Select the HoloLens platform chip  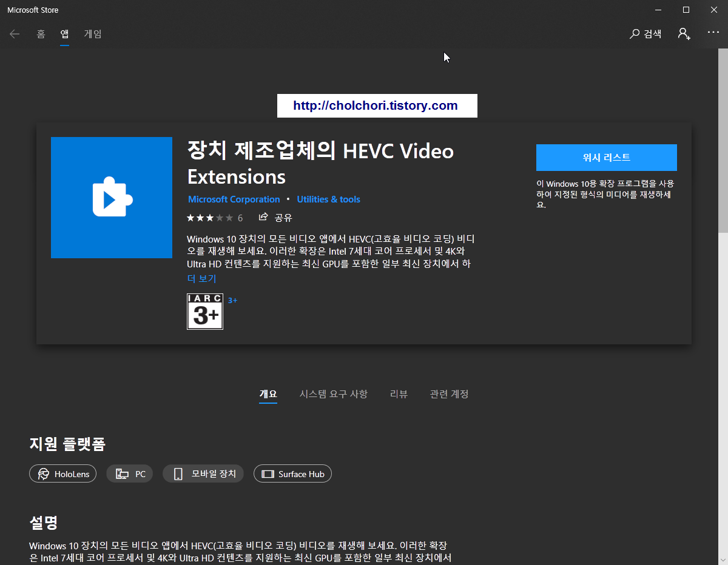(63, 474)
